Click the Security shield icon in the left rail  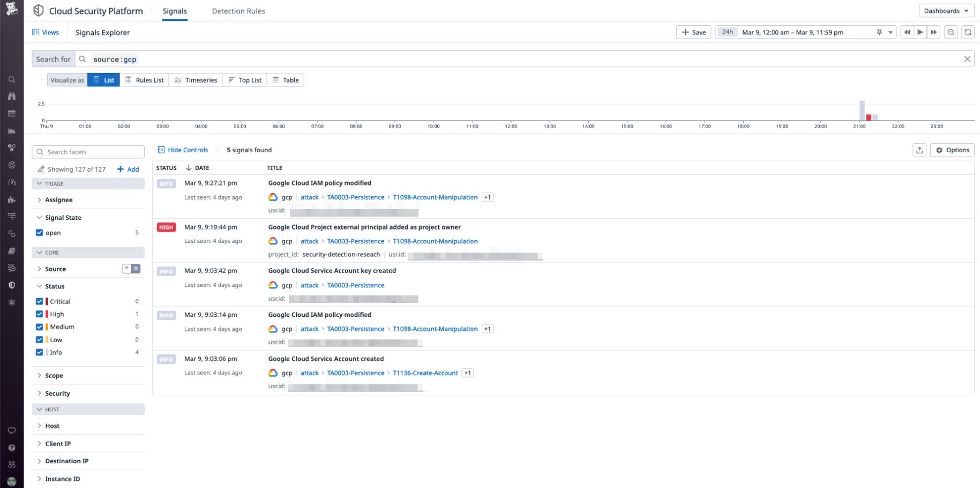pos(11,285)
